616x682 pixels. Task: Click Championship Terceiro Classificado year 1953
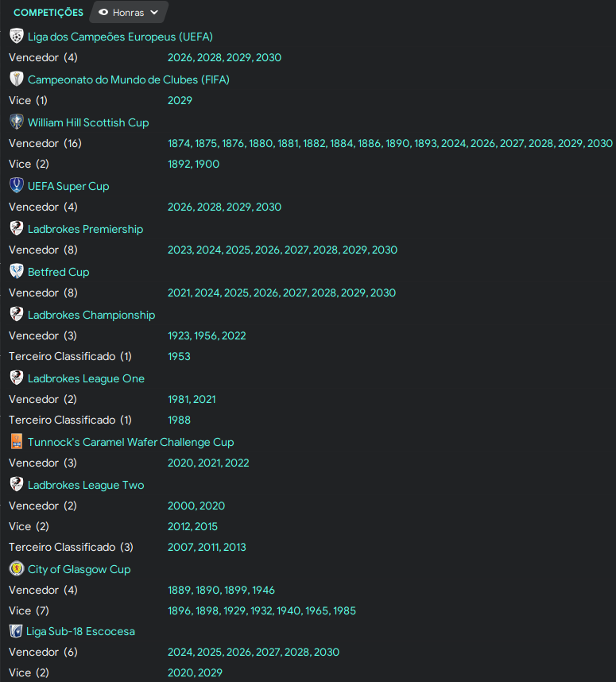click(x=179, y=356)
